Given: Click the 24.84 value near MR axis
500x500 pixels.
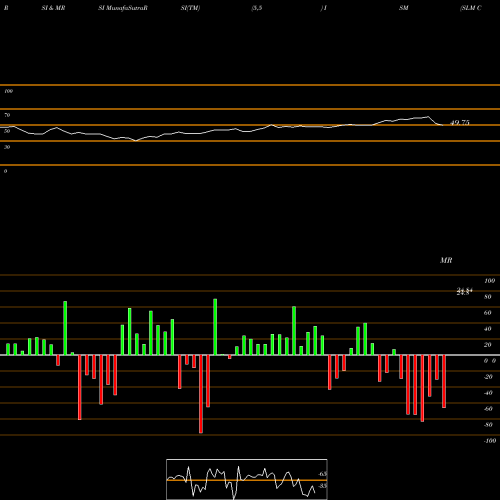Looking at the screenshot, I should click(x=465, y=291).
